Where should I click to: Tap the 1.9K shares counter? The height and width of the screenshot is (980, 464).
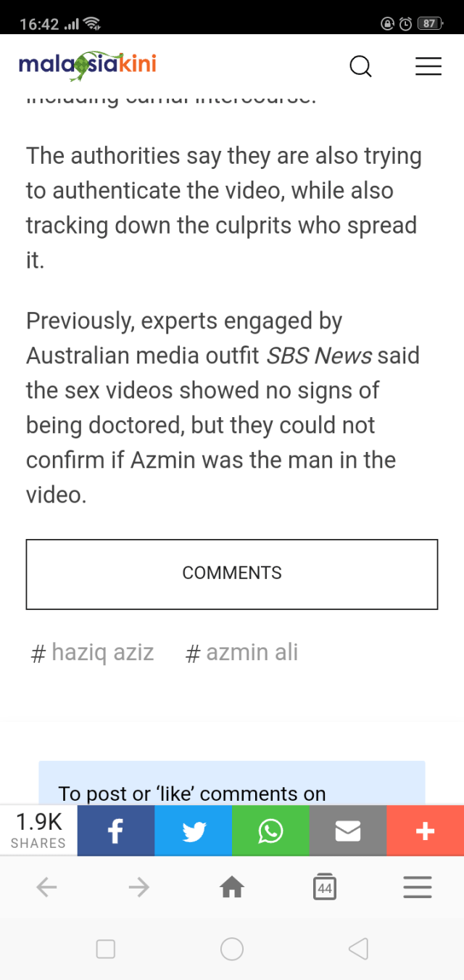pyautogui.click(x=38, y=831)
